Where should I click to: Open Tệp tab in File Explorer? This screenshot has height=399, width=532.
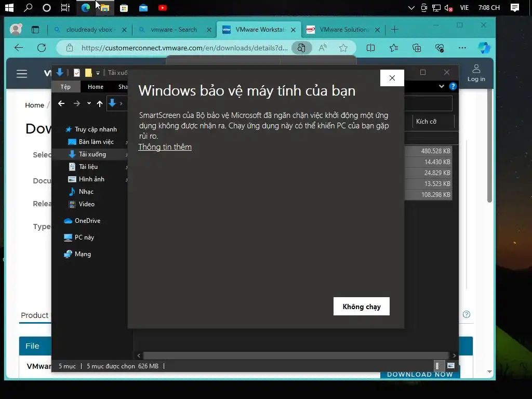coord(65,87)
